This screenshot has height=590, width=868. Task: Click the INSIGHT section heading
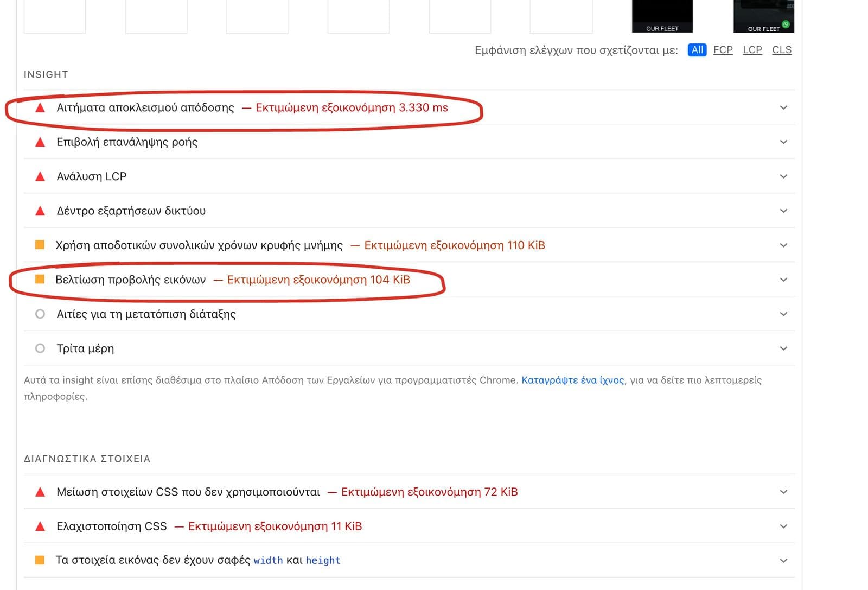tap(46, 74)
